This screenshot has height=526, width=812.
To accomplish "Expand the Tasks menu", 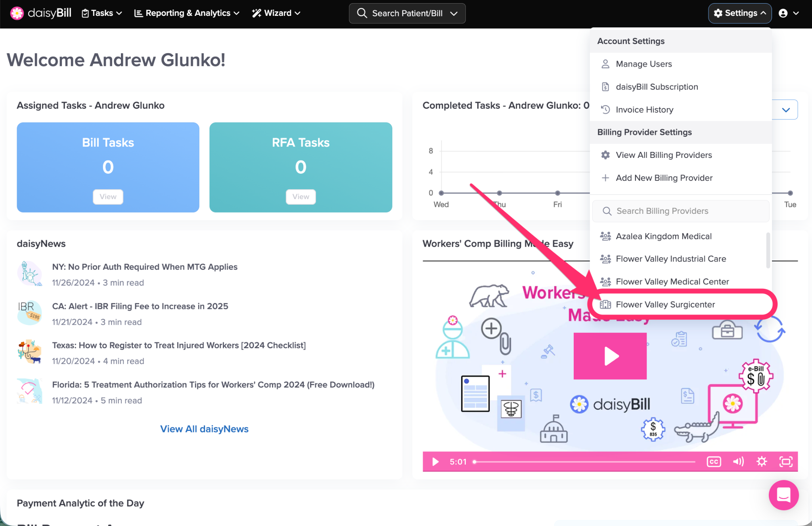I will pos(101,13).
